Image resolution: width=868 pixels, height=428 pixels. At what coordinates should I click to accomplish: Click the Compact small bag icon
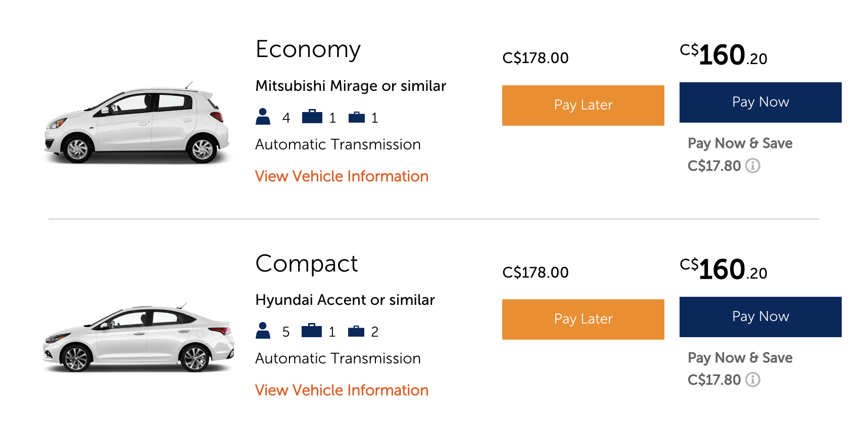(356, 331)
